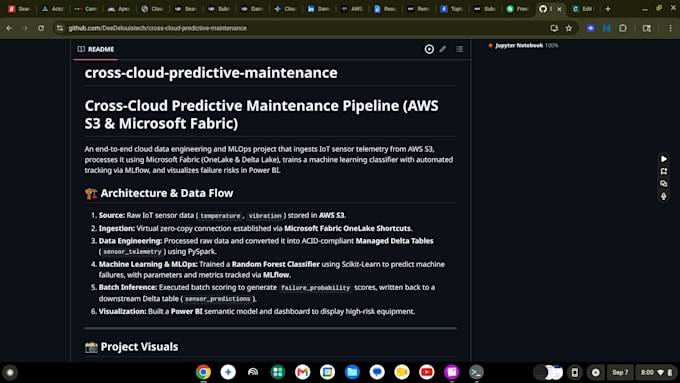Open the Sep 7 calendar date
This screenshot has width=680, height=383.
click(x=620, y=372)
